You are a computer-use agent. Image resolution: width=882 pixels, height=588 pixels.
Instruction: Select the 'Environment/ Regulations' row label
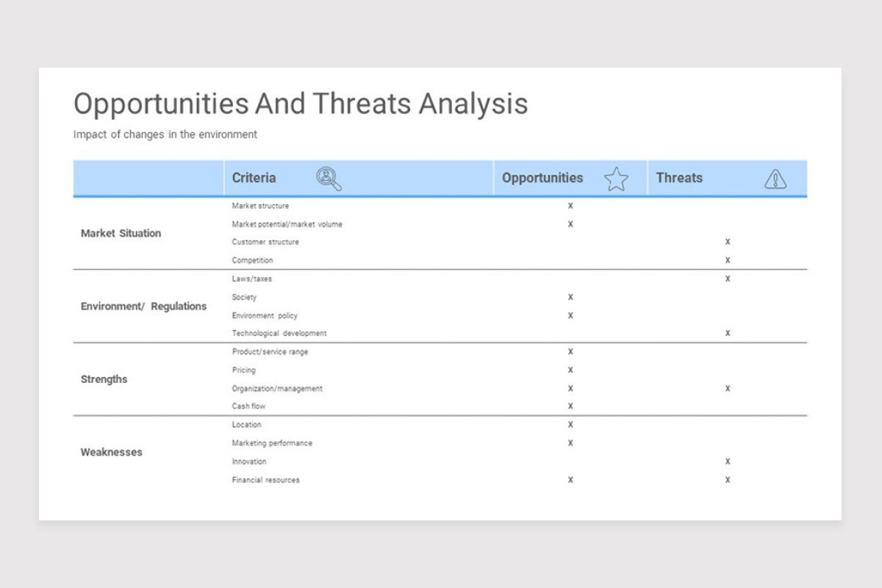(143, 306)
